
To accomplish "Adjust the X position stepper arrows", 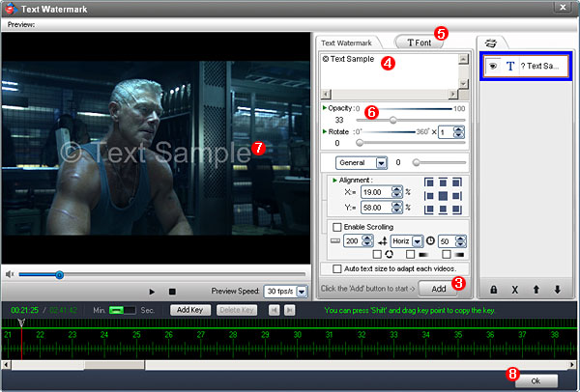I will tap(397, 192).
